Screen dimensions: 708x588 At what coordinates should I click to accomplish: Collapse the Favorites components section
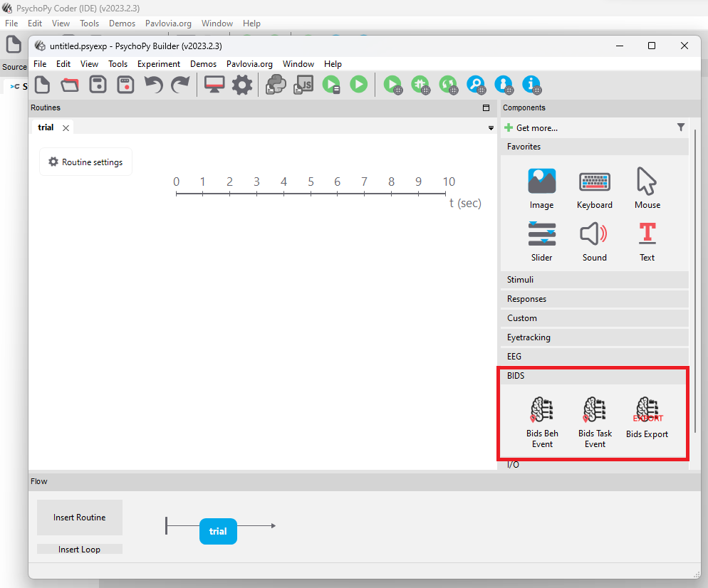[x=594, y=147]
